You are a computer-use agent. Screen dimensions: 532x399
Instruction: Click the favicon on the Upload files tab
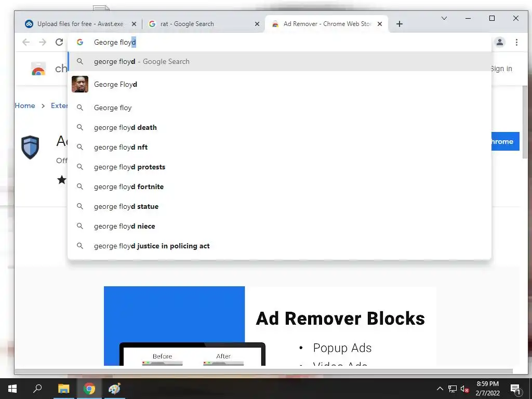click(x=29, y=24)
